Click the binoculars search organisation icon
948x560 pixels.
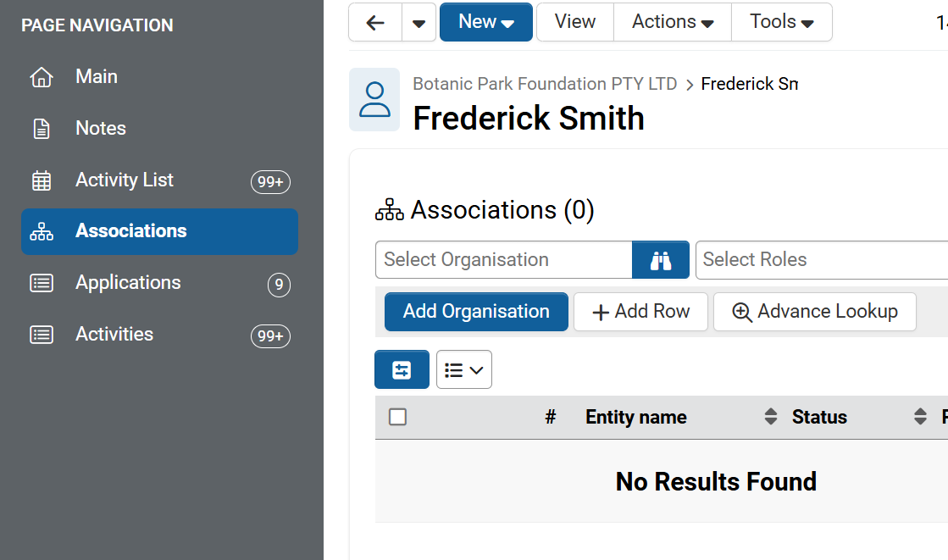coord(661,260)
